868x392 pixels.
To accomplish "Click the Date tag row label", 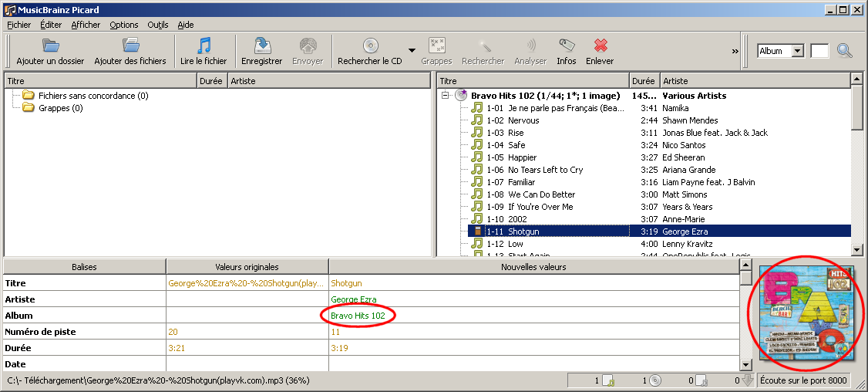I will (x=15, y=364).
